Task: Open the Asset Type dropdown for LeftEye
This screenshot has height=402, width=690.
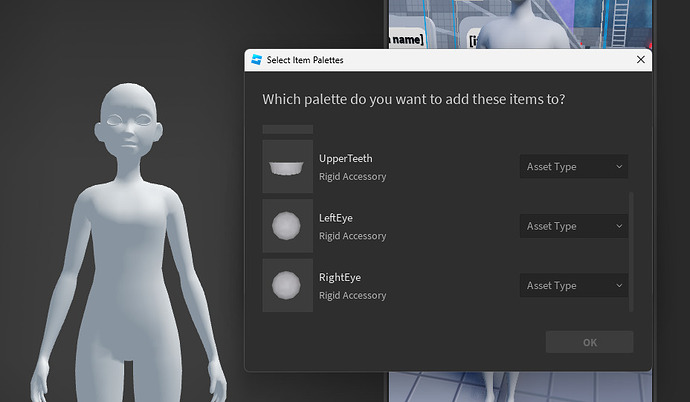Action: (x=573, y=226)
